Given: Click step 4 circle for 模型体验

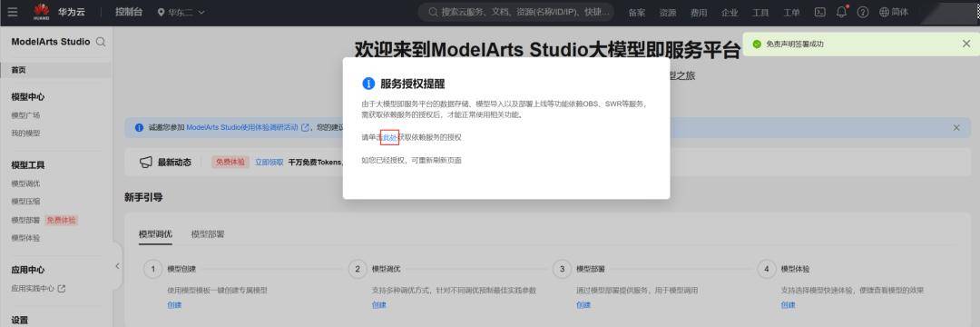Looking at the screenshot, I should pyautogui.click(x=766, y=270).
